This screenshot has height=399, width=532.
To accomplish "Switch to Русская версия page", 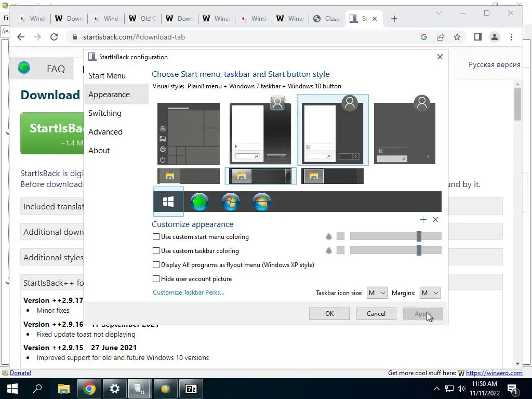I will (495, 64).
